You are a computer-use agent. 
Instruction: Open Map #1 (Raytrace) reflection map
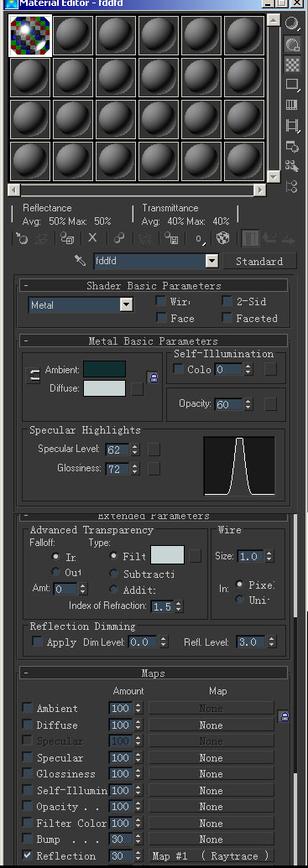[x=211, y=855]
